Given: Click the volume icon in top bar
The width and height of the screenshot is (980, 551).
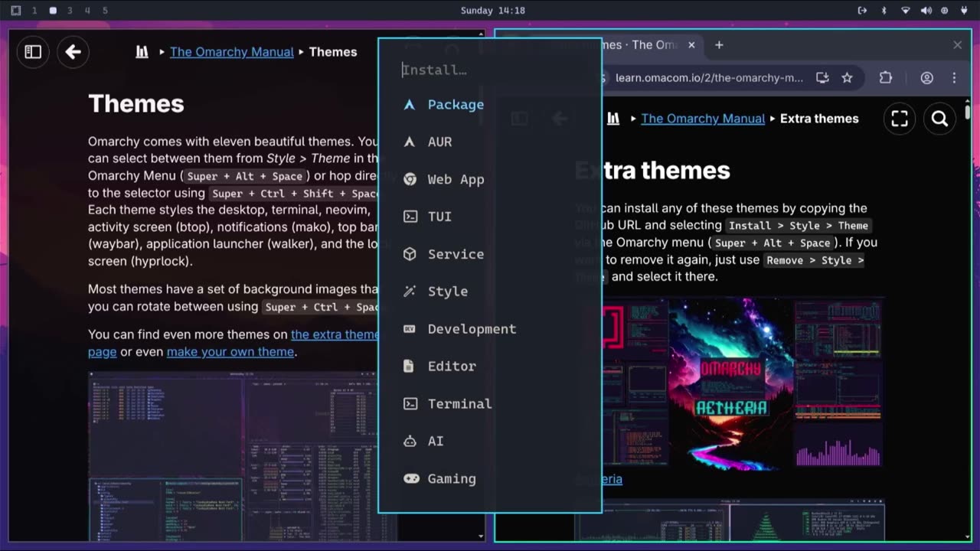Looking at the screenshot, I should [x=926, y=11].
